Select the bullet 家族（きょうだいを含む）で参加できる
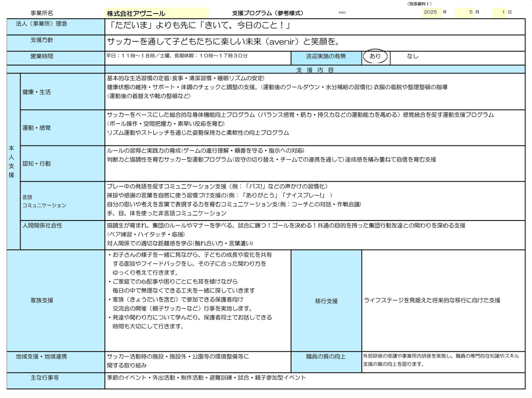This screenshot has height=398, width=532. pos(180,304)
